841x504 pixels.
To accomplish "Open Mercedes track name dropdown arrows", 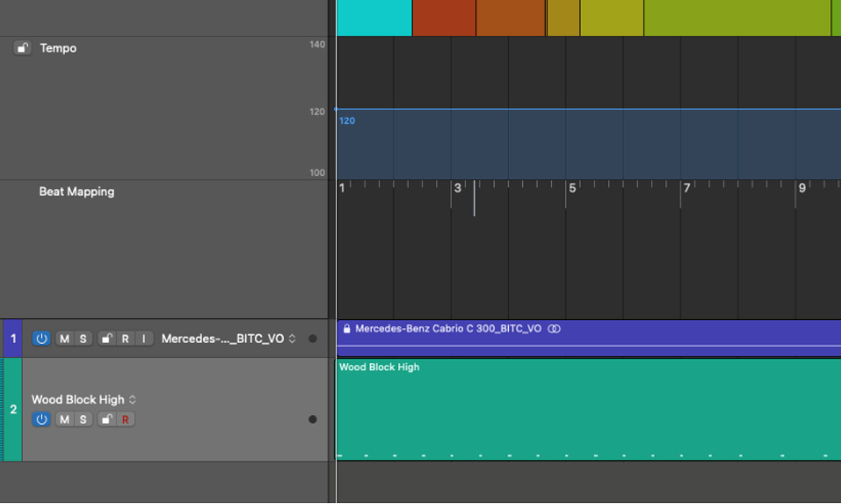I will pyautogui.click(x=292, y=339).
